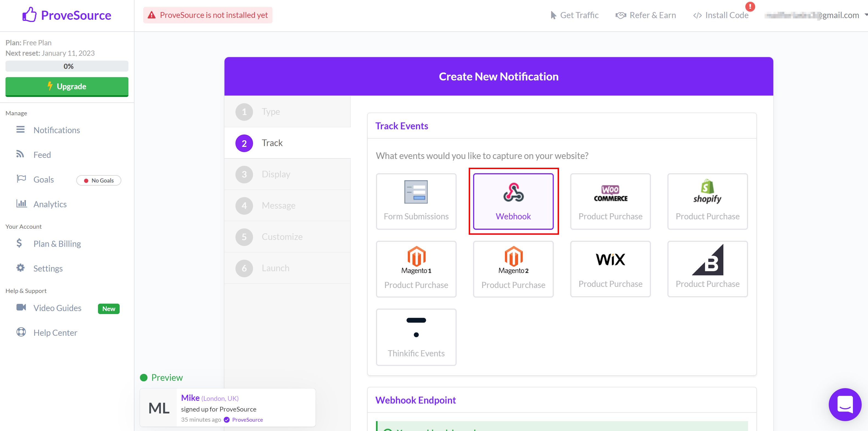Go to step 2 Track

click(x=287, y=143)
